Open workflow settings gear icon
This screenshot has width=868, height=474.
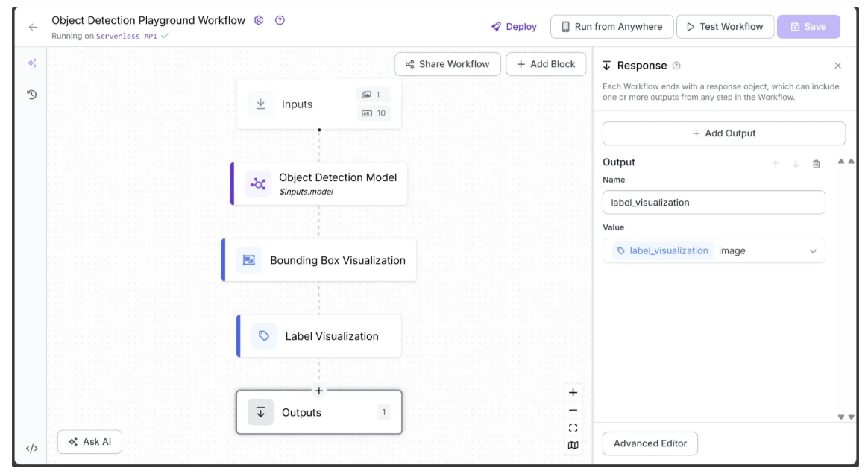click(259, 20)
